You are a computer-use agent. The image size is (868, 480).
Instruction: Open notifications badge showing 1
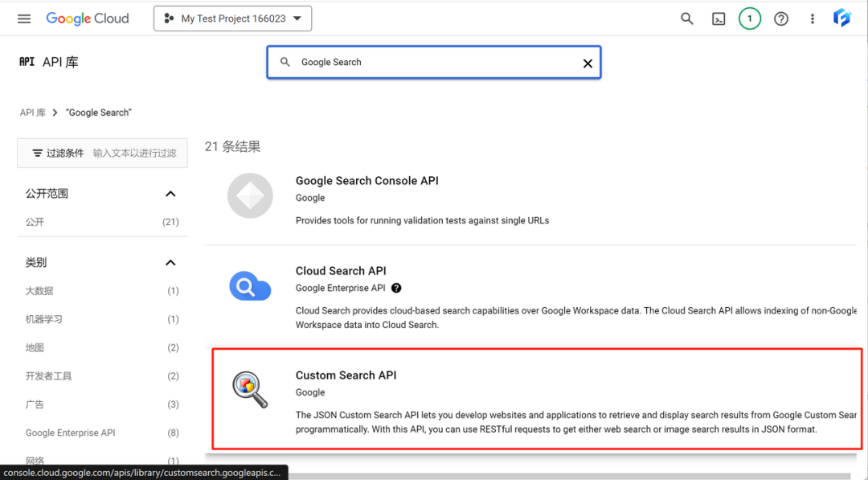(x=750, y=18)
